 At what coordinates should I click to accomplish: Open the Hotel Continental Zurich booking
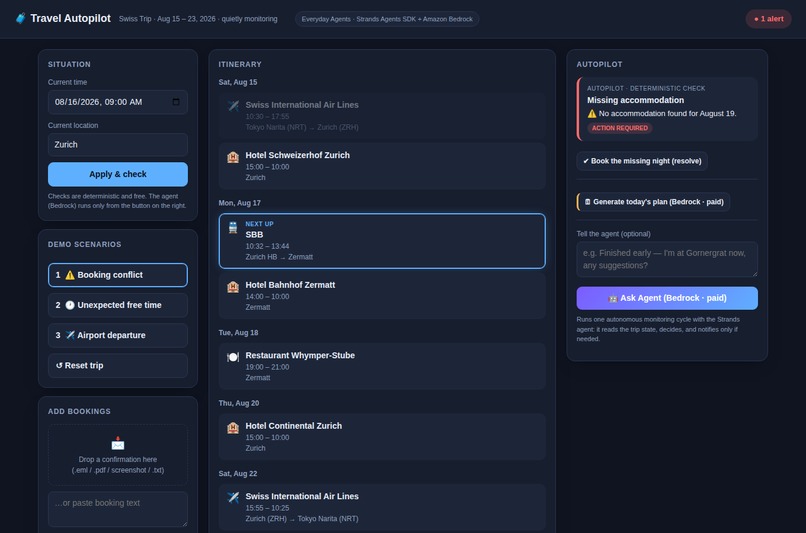[x=382, y=437]
